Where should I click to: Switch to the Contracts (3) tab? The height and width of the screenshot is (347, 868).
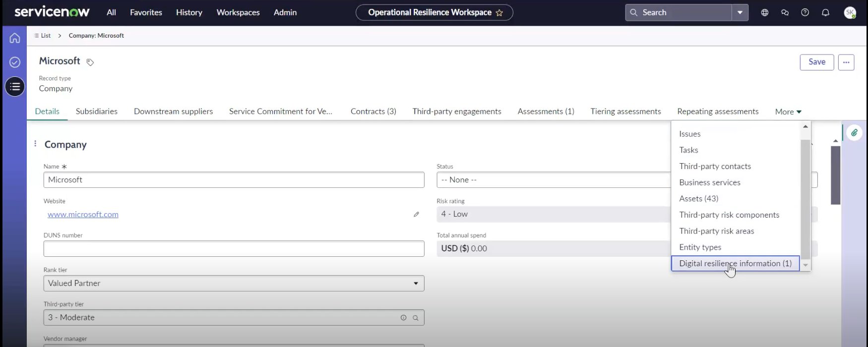tap(373, 112)
